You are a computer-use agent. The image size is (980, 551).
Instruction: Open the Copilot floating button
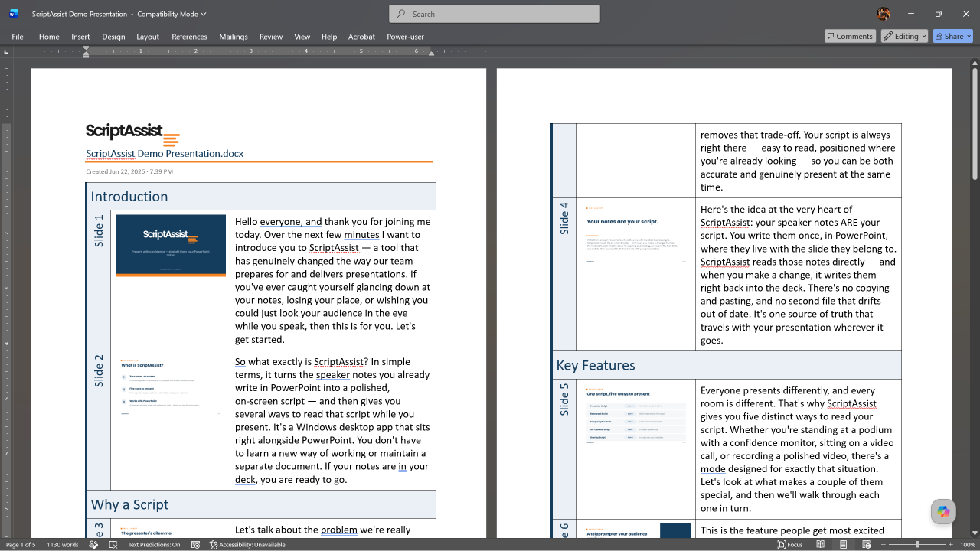pos(943,512)
